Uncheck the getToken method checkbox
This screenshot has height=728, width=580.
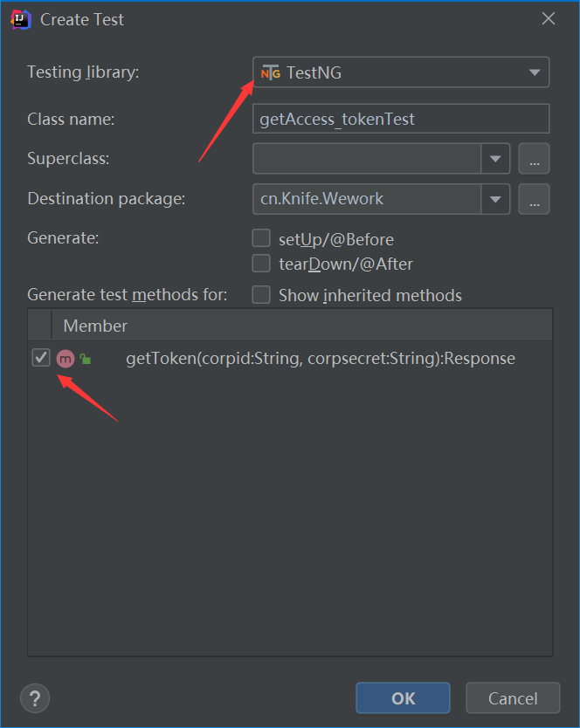(x=41, y=358)
